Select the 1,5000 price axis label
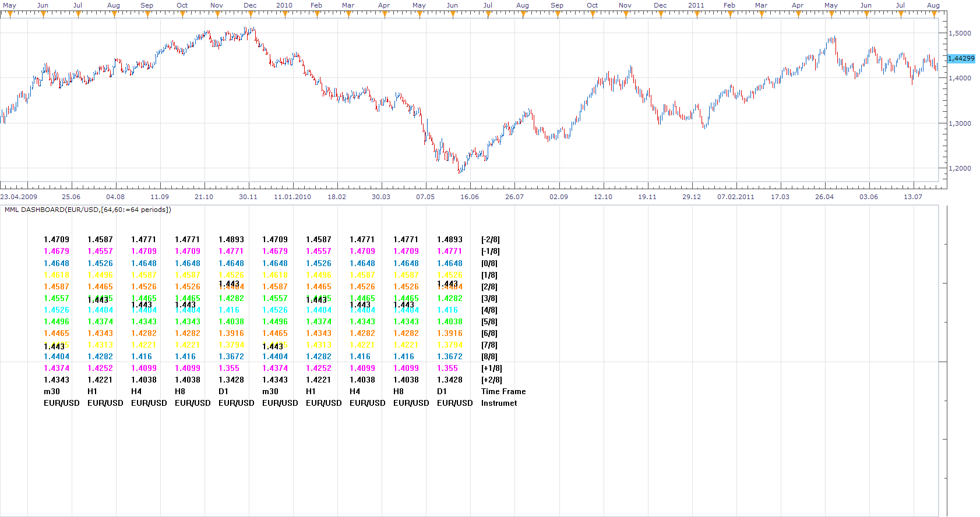 960,33
